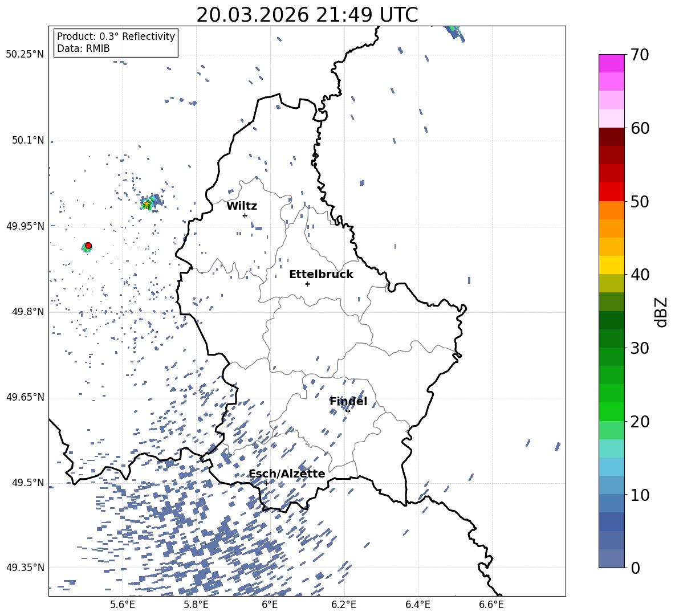Click the yellow colorbar segment above 40
Viewport: 675px width, 616px height.
[611, 265]
